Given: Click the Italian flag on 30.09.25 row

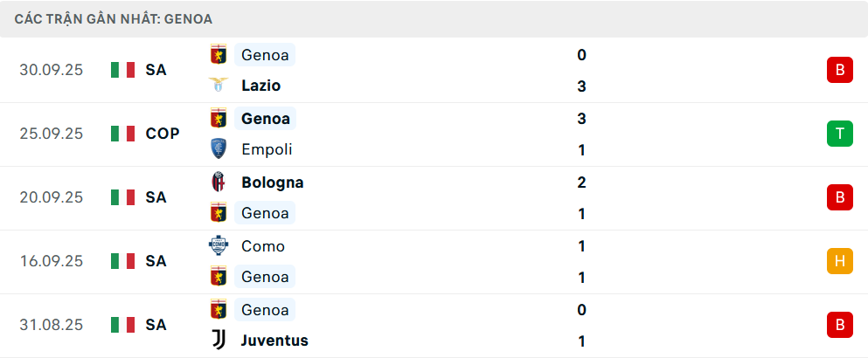Looking at the screenshot, I should [122, 70].
